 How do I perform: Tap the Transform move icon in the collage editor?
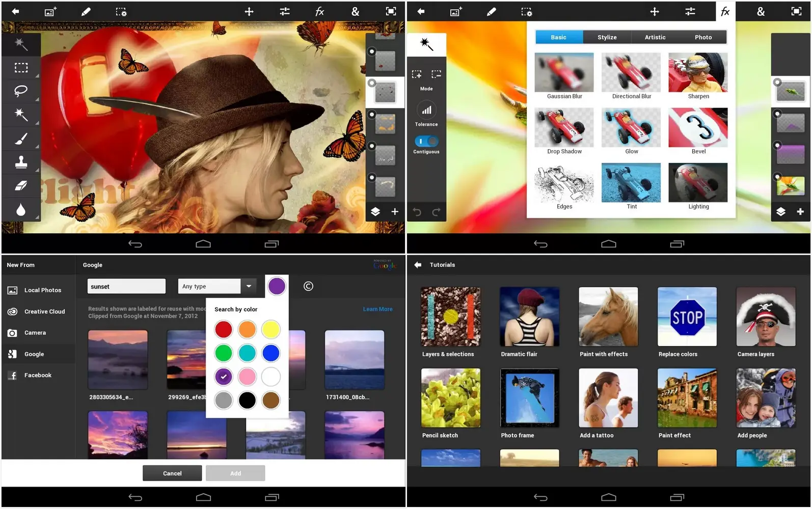click(x=249, y=11)
